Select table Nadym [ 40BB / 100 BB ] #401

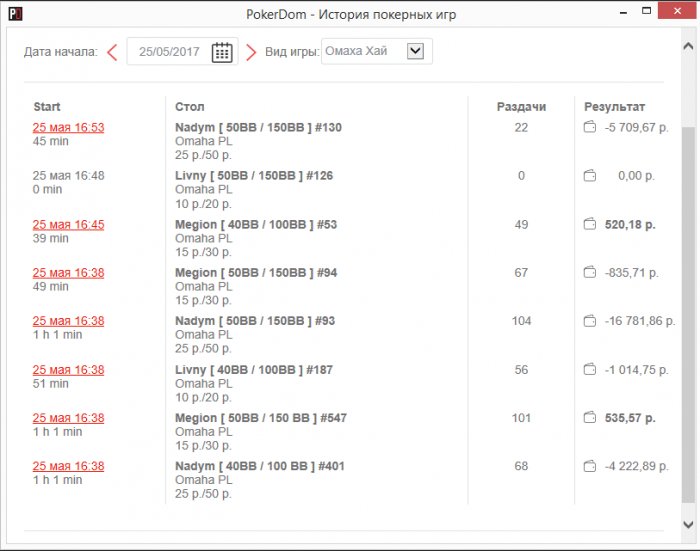[260, 466]
